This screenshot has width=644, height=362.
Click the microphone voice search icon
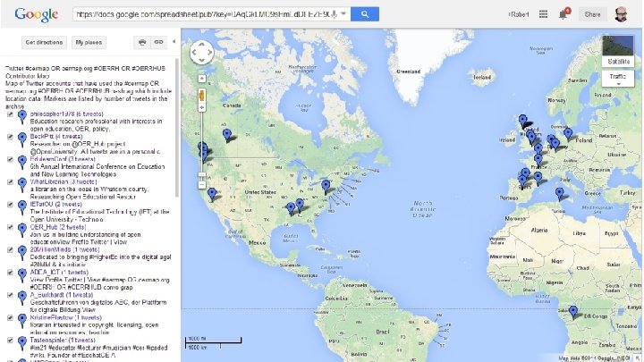coord(335,14)
